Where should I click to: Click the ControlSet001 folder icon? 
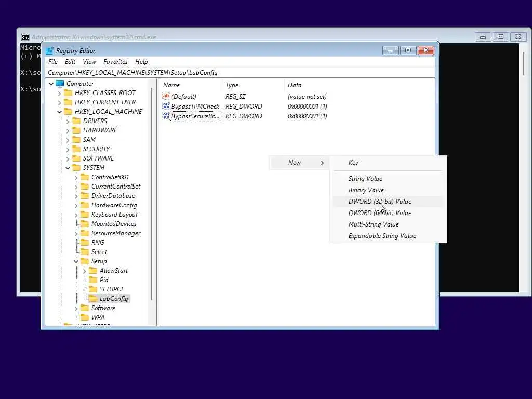coord(85,177)
